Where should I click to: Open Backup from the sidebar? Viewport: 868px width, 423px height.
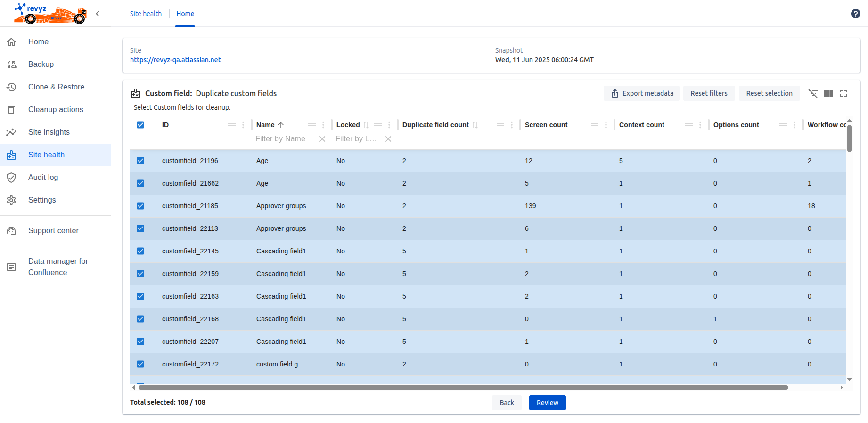click(41, 65)
